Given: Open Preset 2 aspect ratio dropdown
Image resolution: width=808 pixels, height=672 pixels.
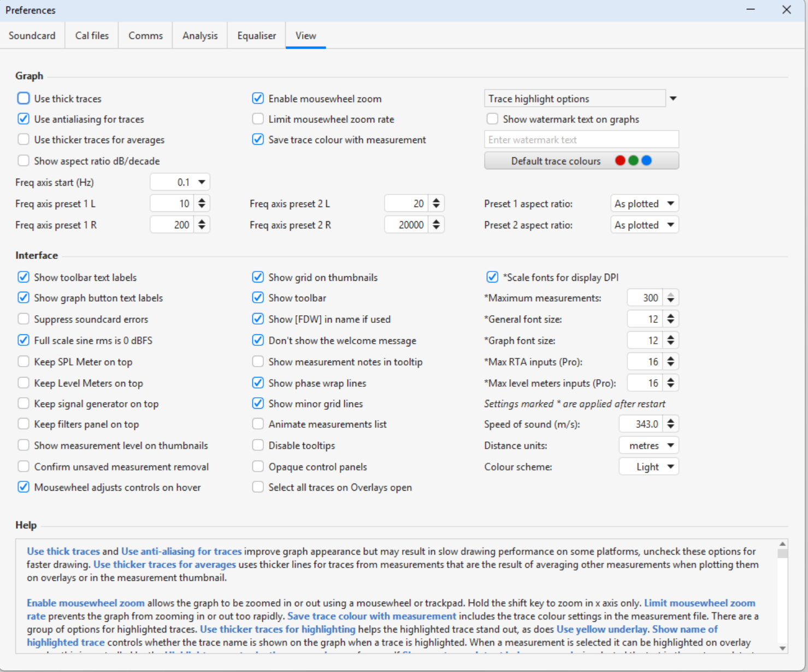Looking at the screenshot, I should 645,225.
